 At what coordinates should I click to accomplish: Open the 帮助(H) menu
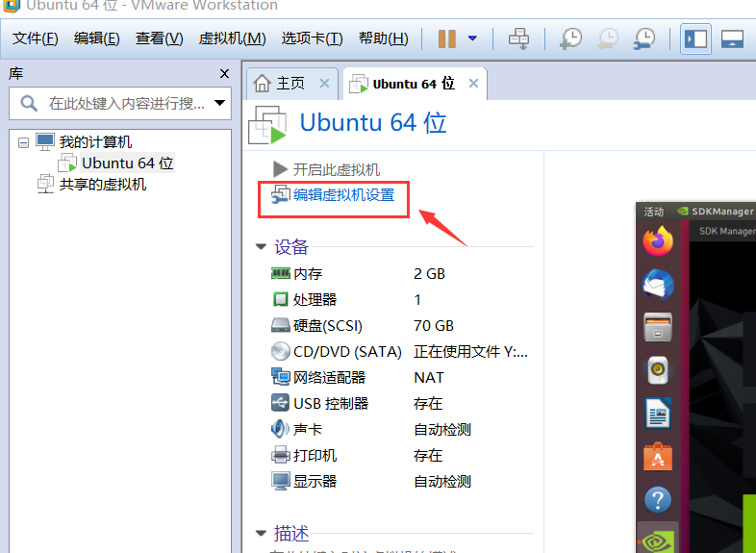point(384,38)
